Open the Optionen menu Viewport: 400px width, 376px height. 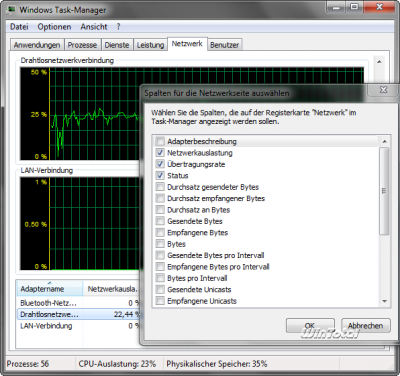tap(54, 27)
